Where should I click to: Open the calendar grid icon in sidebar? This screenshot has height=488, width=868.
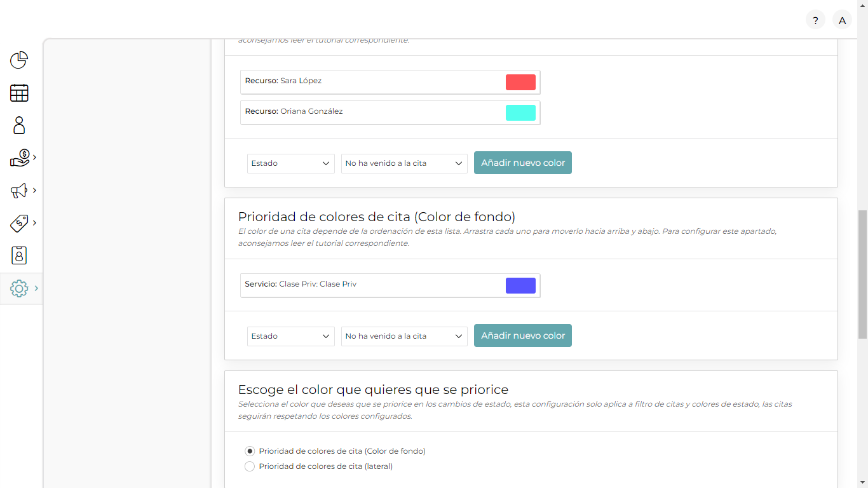point(19,93)
